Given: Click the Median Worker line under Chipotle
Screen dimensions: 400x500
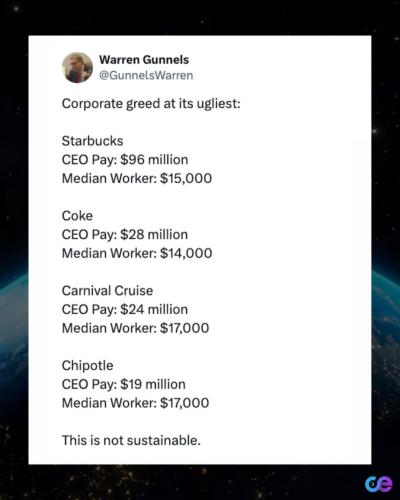Looking at the screenshot, I should coord(136,403).
